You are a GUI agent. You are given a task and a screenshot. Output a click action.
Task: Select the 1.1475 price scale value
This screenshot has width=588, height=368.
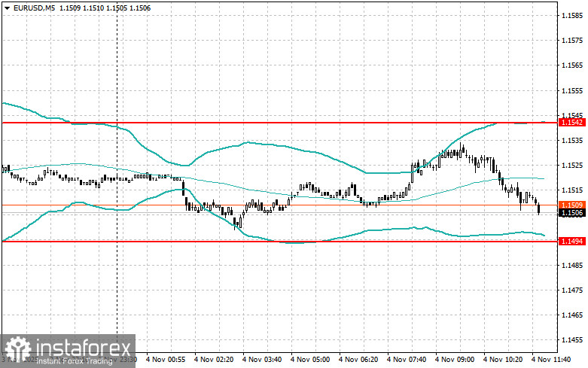coord(572,290)
